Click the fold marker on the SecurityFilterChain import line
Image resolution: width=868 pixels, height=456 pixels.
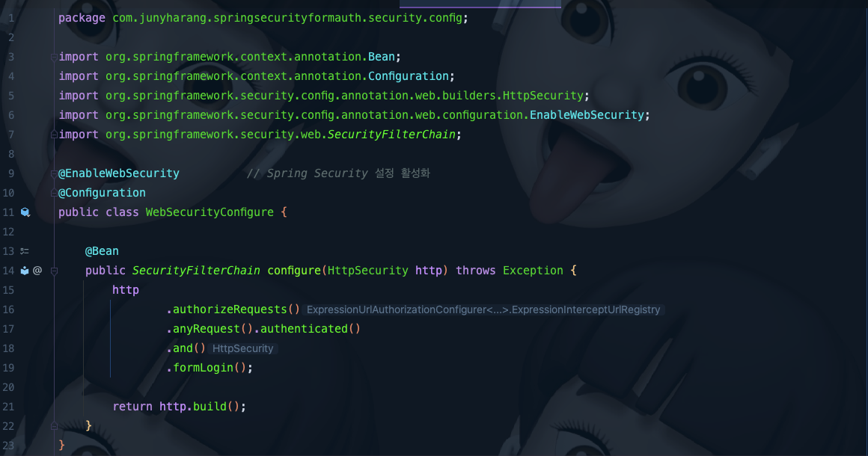tap(54, 135)
